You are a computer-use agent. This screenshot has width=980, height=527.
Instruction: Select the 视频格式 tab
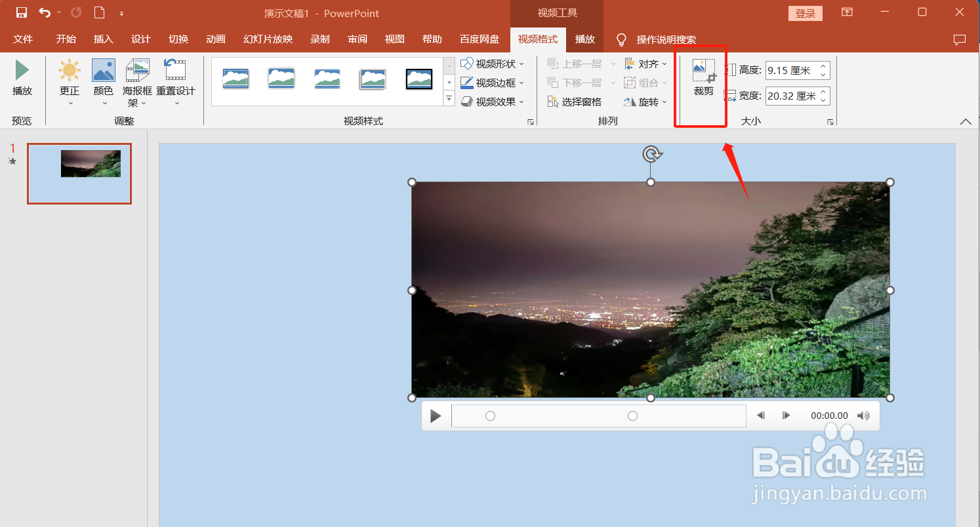coord(538,39)
